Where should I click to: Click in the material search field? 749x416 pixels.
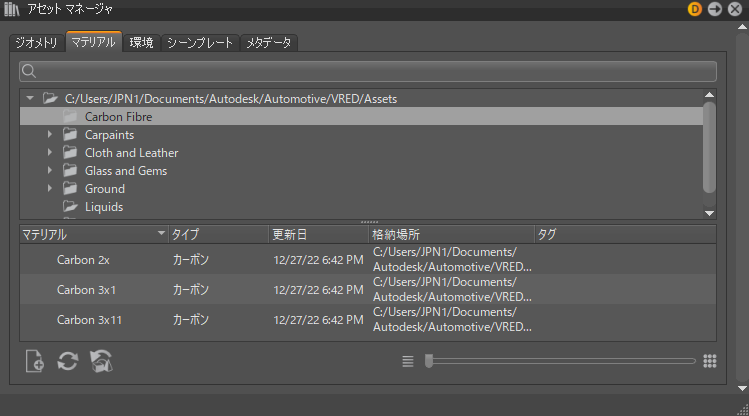368,71
